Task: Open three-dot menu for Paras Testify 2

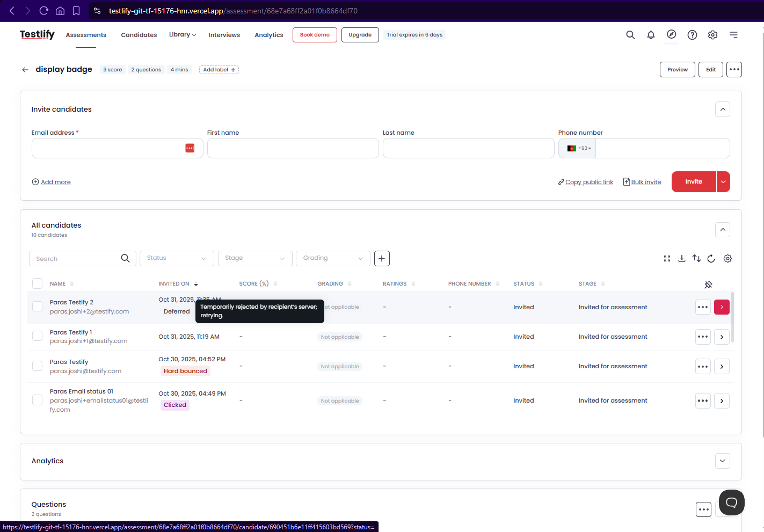Action: click(x=703, y=307)
